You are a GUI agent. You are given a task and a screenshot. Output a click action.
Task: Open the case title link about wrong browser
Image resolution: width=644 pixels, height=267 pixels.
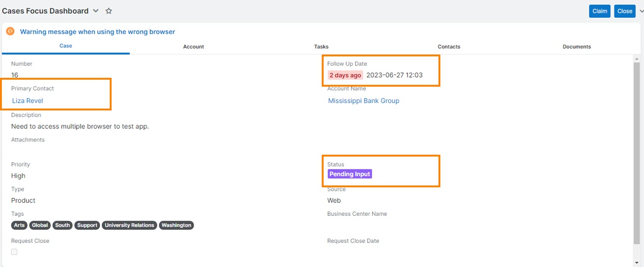(x=97, y=32)
